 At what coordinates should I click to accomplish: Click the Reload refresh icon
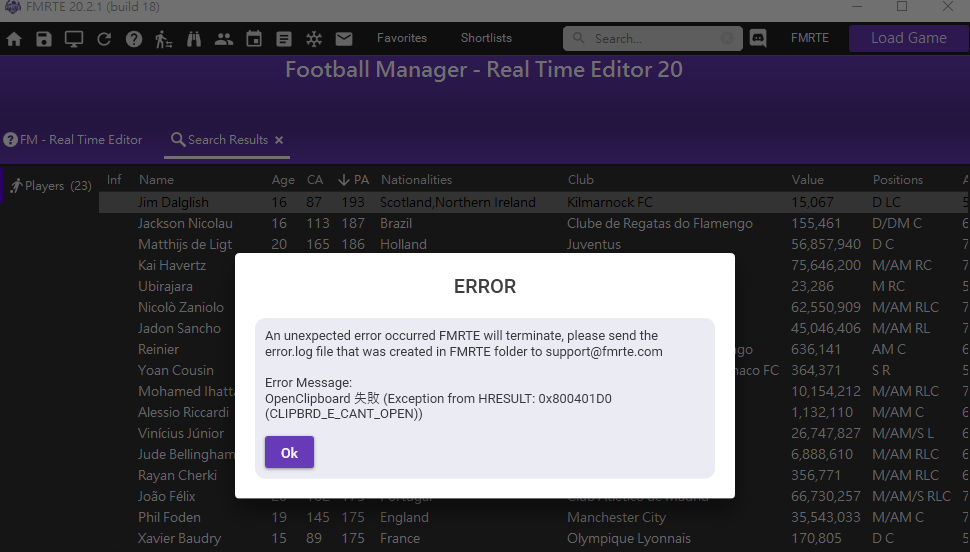click(104, 40)
